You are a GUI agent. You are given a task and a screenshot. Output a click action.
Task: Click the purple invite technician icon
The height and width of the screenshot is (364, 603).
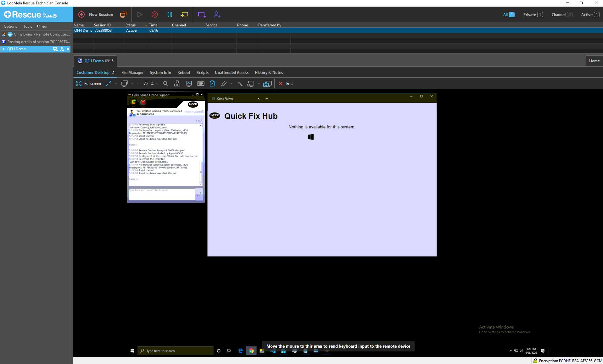(217, 14)
